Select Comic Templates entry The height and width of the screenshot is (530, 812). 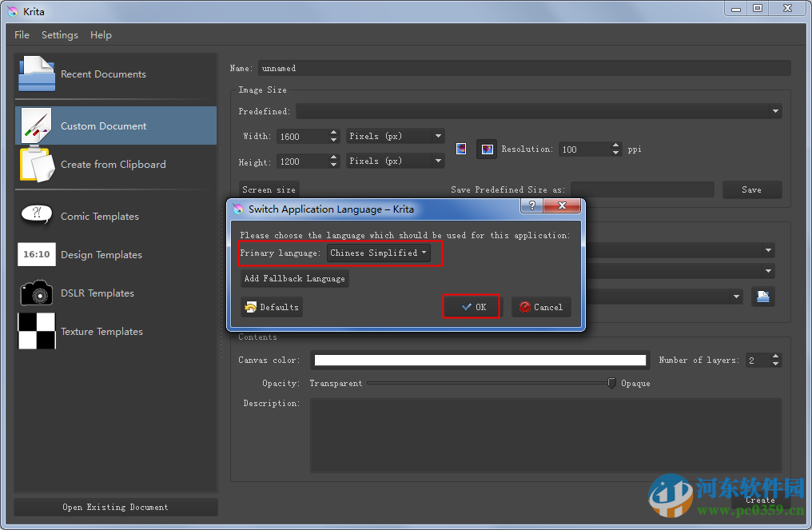click(115, 216)
